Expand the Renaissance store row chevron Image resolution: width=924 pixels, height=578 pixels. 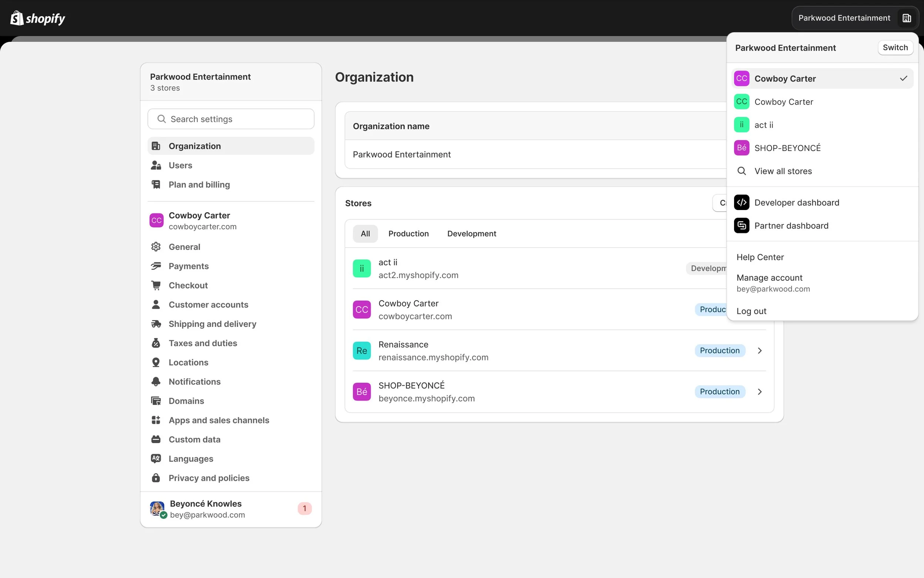point(760,350)
